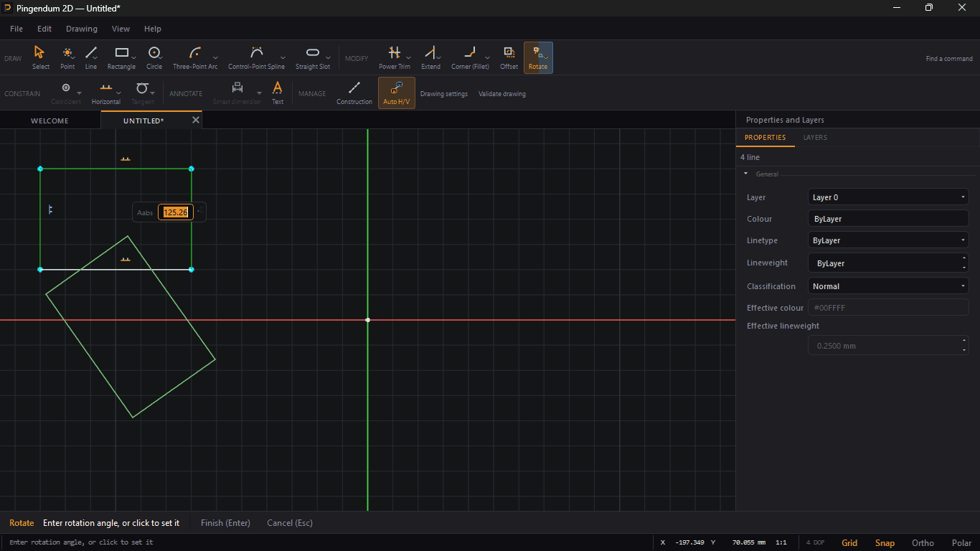
Task: Activate the Control-Point Spline tool
Action: click(256, 57)
